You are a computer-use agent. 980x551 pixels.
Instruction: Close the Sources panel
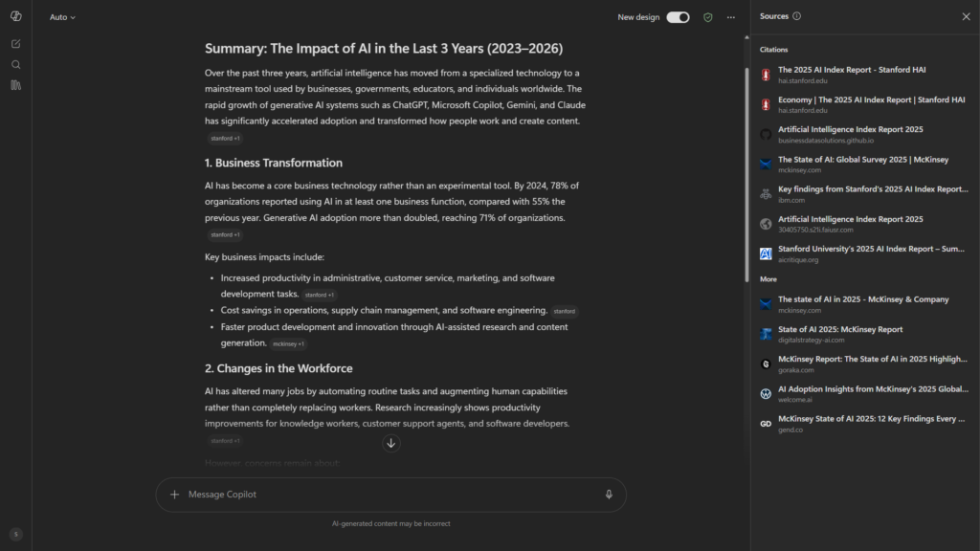[966, 17]
